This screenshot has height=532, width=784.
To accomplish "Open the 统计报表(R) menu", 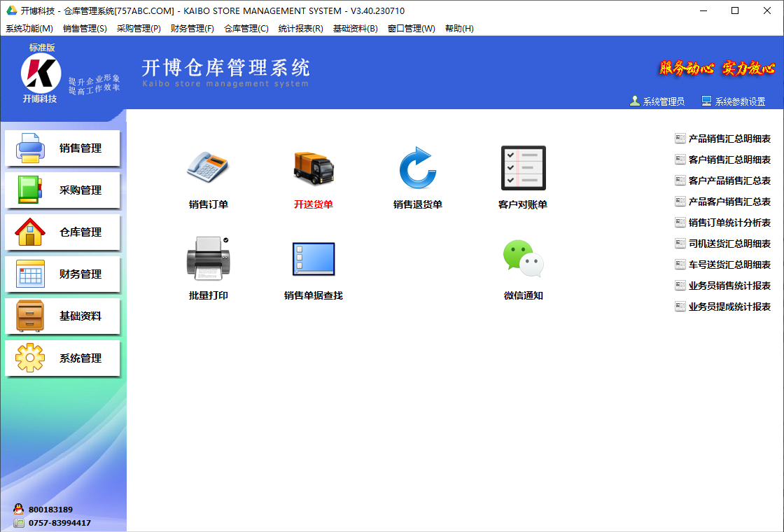I will 300,29.
